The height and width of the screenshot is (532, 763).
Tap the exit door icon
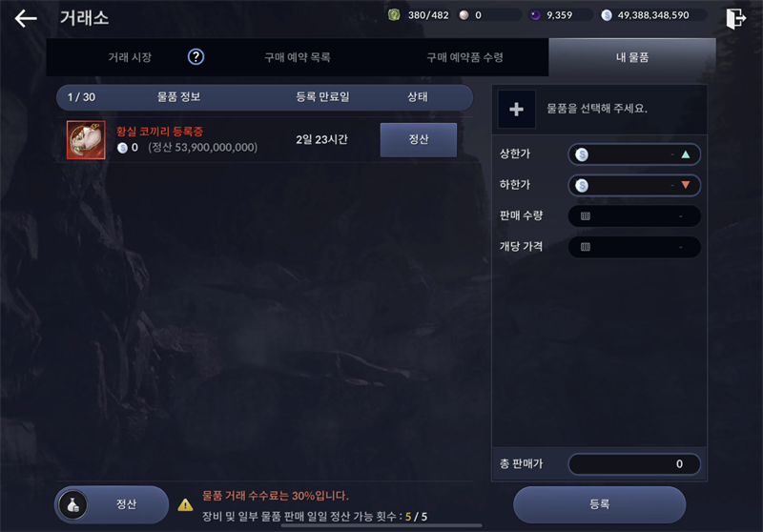tap(735, 18)
